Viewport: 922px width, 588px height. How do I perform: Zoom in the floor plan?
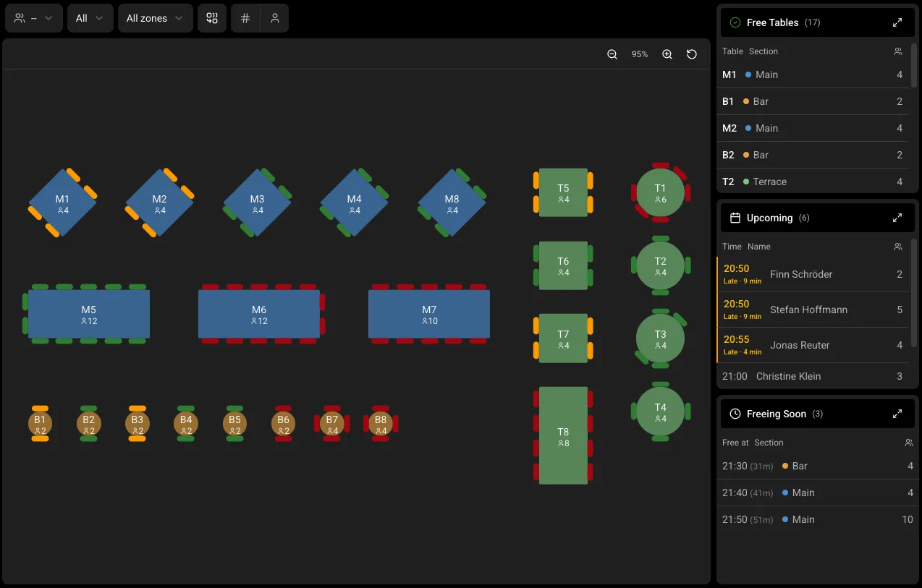(x=667, y=54)
